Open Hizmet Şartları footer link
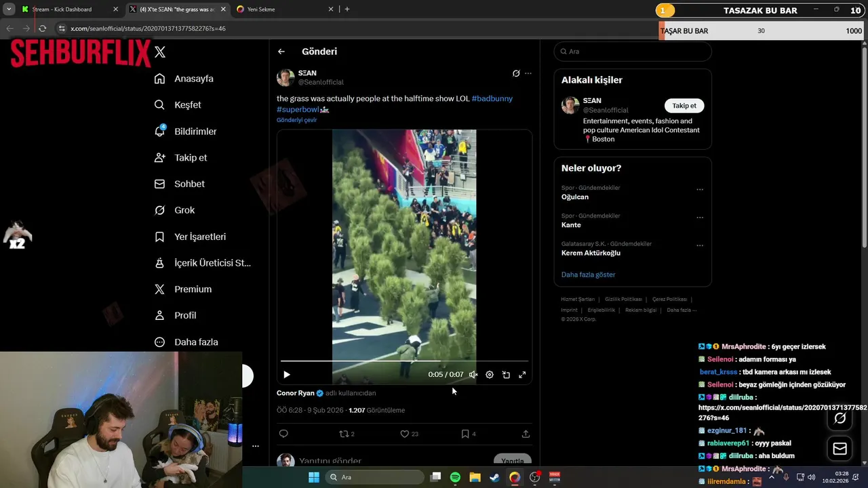 578,300
